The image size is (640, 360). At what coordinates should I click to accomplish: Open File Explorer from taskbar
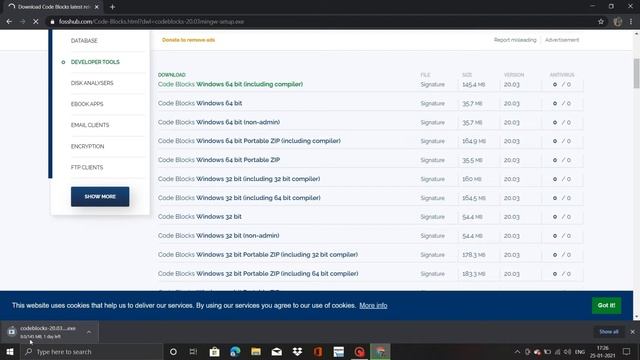point(256,352)
